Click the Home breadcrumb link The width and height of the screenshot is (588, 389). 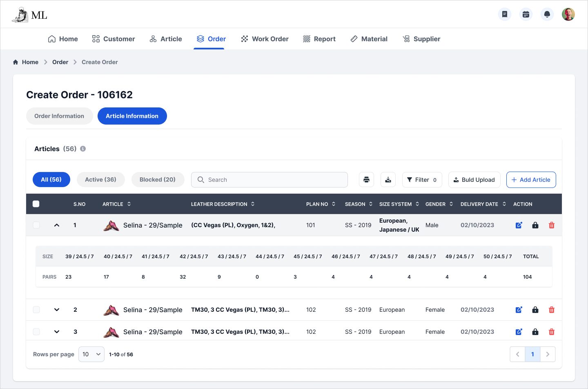pos(30,62)
